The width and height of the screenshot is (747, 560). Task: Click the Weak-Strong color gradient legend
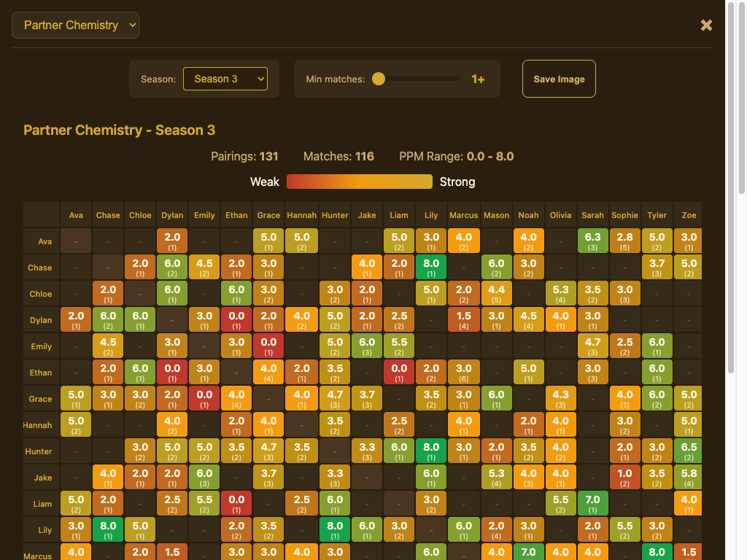pos(360,182)
